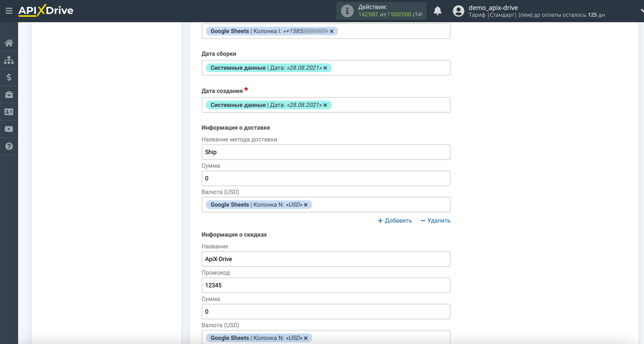The height and width of the screenshot is (344, 644).
Task: Click the ApiX-Drive logo
Action: tap(46, 10)
